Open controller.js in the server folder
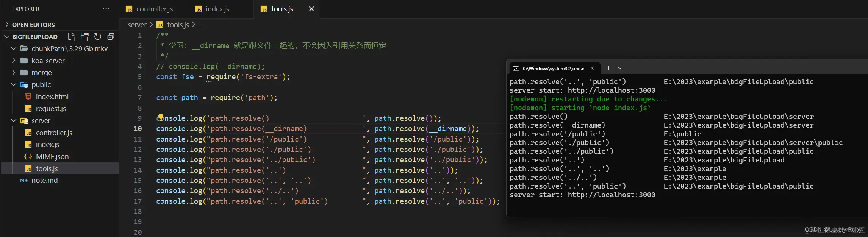The width and height of the screenshot is (868, 237). [x=54, y=133]
